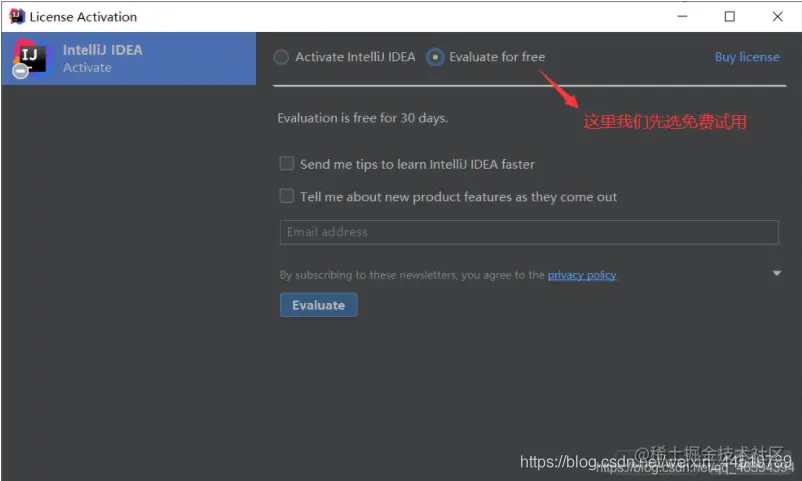Focus the Email address input field
802x481 pixels.
click(x=529, y=232)
